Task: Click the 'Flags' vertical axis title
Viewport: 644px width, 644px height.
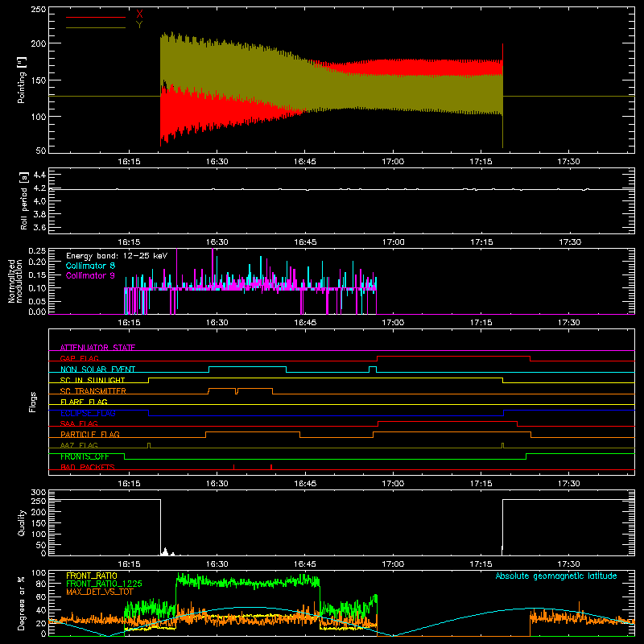Action: (x=33, y=402)
